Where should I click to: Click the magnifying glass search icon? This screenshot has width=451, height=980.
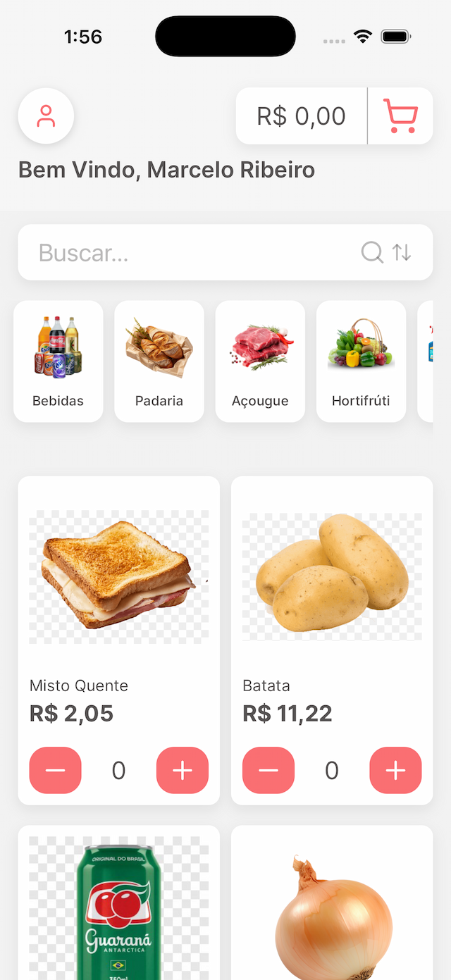[x=371, y=252]
